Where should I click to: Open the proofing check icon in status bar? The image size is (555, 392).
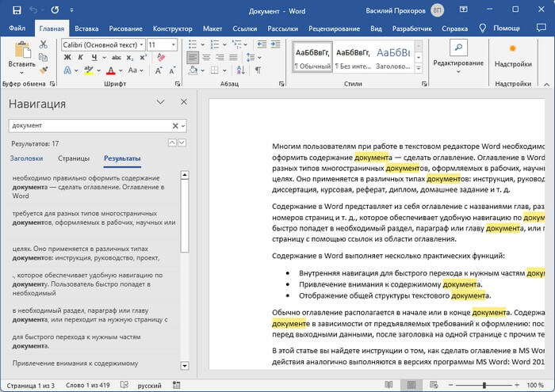[124, 385]
